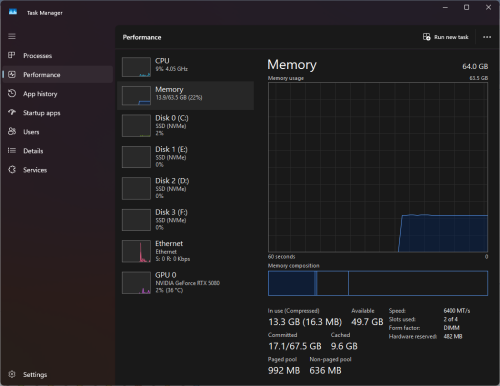Image resolution: width=500 pixels, height=386 pixels.
Task: Switch to the App history page
Action: [x=58, y=94]
